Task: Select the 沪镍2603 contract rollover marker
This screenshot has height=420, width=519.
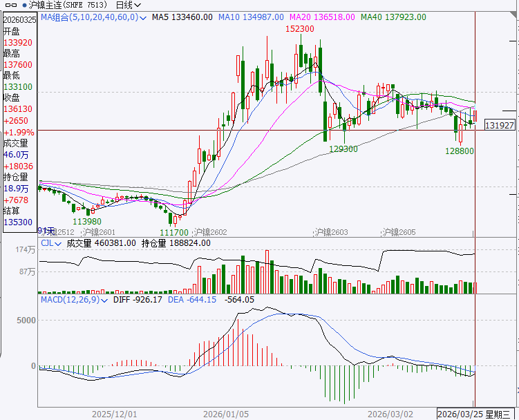Action: click(330, 232)
